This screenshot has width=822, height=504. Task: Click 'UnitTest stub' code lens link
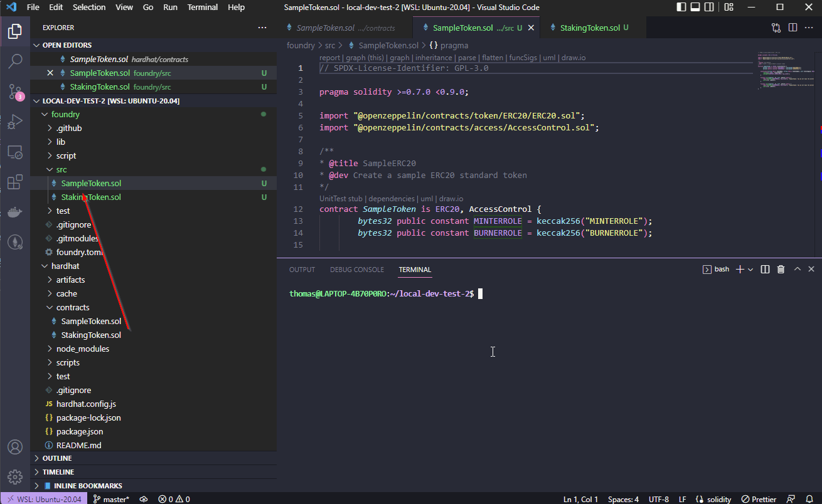(341, 199)
